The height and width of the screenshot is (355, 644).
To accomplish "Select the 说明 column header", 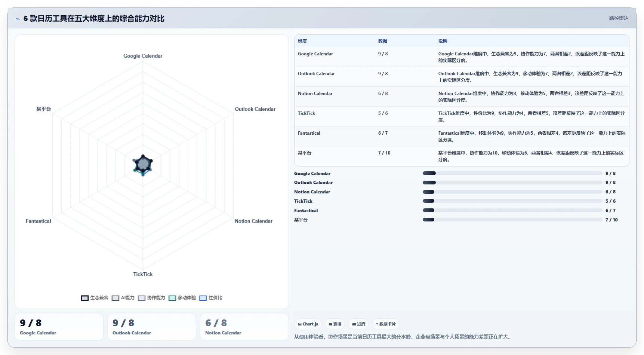I will click(x=443, y=41).
